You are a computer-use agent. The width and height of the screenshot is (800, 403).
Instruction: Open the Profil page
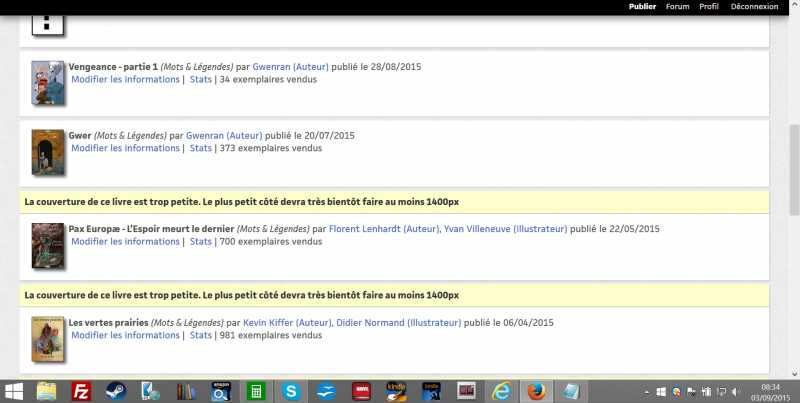(709, 6)
